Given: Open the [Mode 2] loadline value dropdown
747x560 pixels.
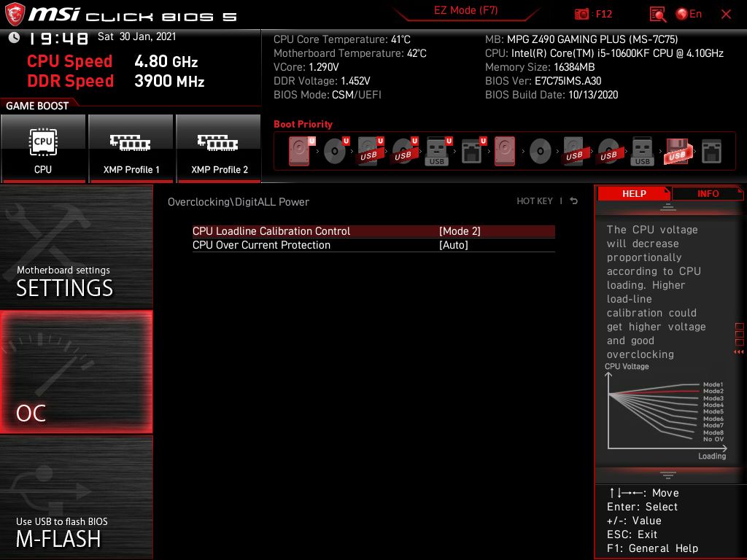Looking at the screenshot, I should click(460, 231).
